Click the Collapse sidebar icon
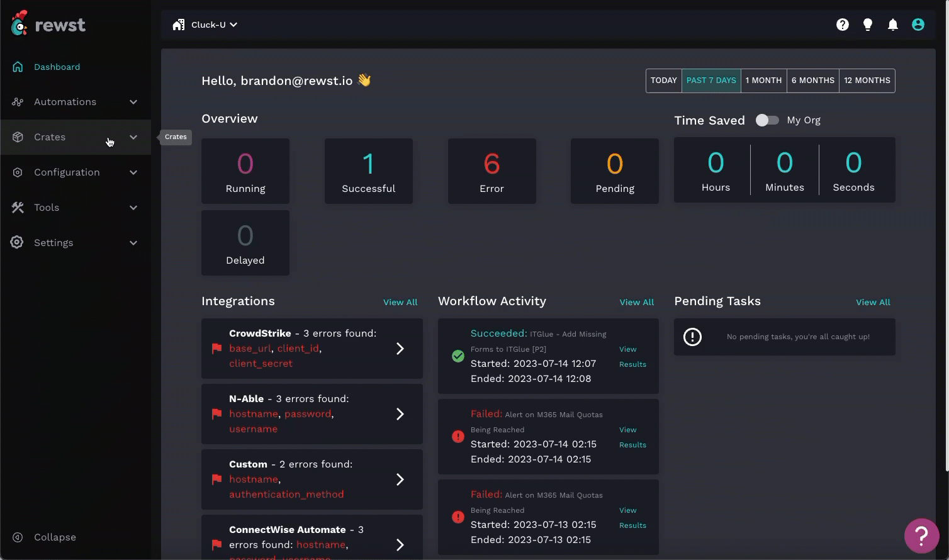 coord(18,537)
